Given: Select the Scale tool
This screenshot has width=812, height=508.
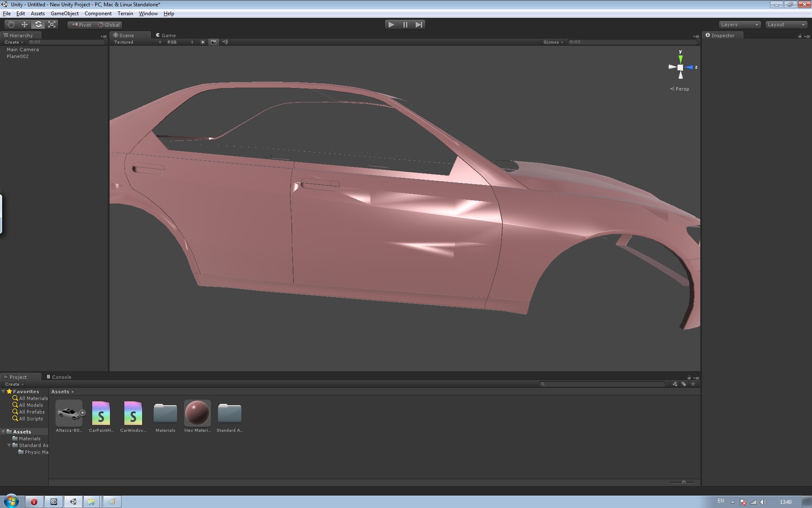Looking at the screenshot, I should click(52, 25).
